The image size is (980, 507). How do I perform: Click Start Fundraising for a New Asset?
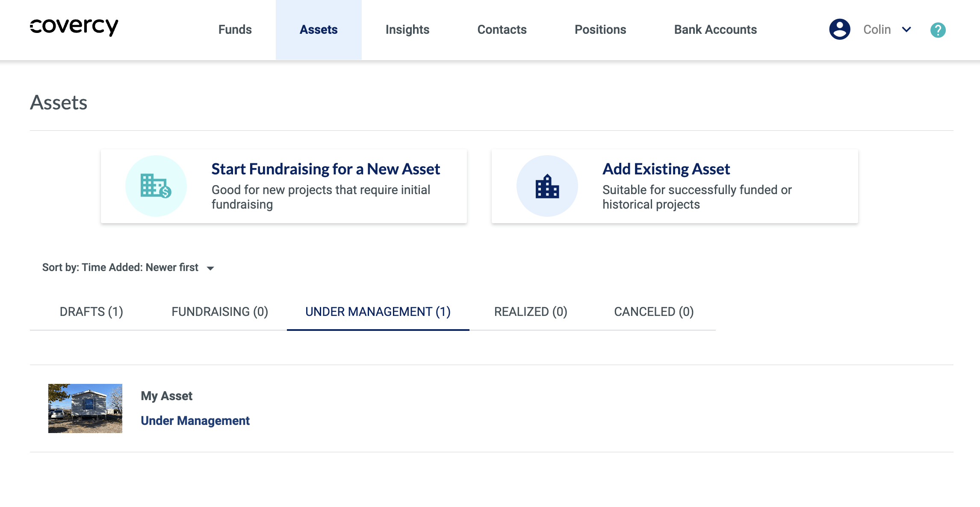pyautogui.click(x=325, y=169)
